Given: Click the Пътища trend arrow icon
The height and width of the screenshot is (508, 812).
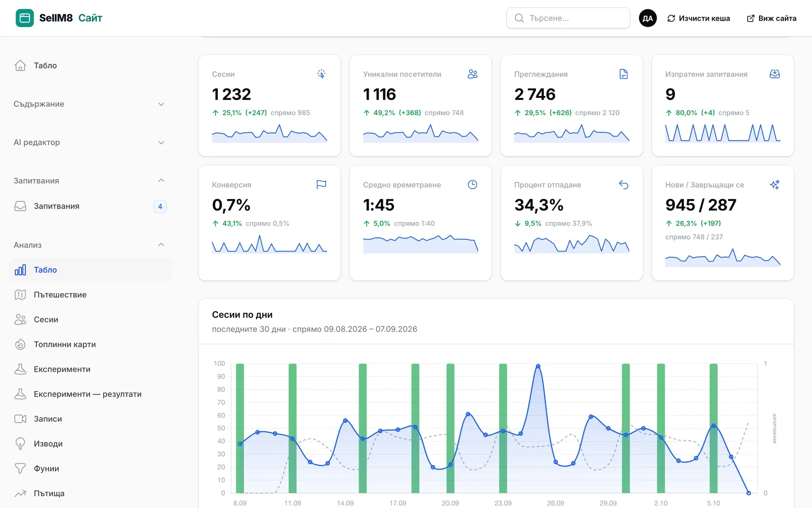Looking at the screenshot, I should coord(20,493).
